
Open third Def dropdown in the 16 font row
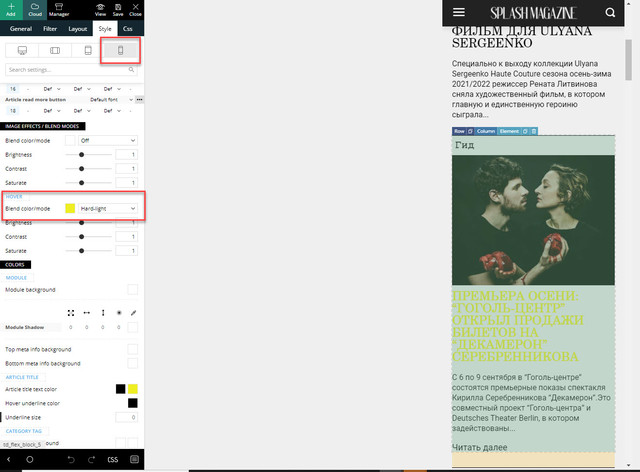click(112, 89)
